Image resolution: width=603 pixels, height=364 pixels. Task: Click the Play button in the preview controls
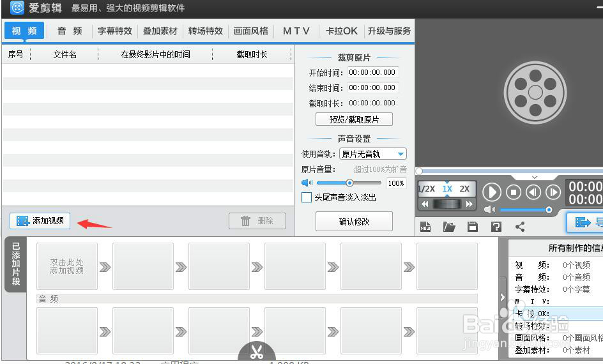coord(491,192)
